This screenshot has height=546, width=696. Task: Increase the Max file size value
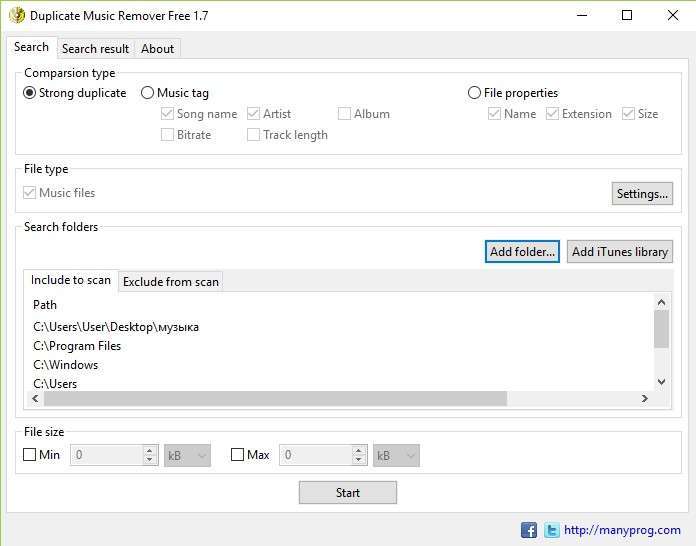(x=358, y=450)
